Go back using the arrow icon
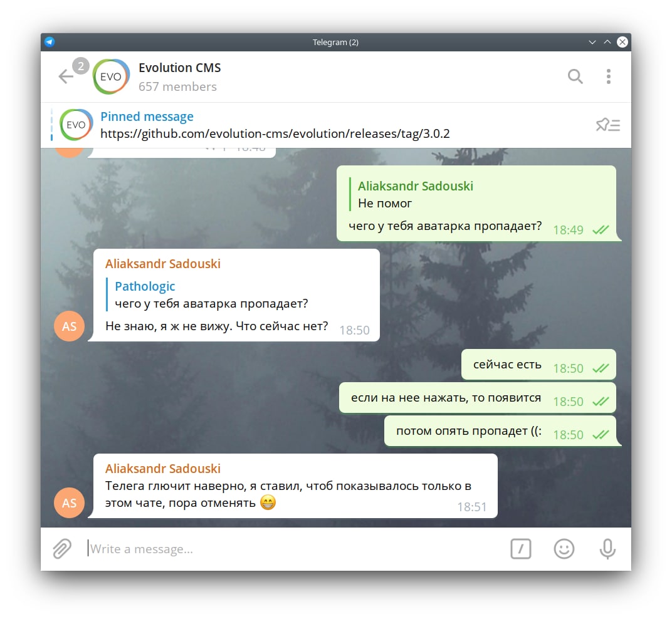672x619 pixels. pyautogui.click(x=66, y=76)
